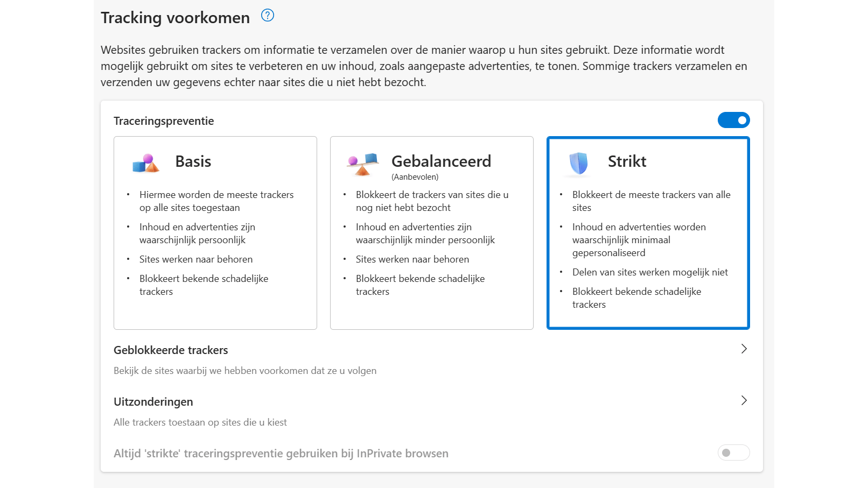Click the Basis title text
Screen dimensions: 868x488
[193, 161]
